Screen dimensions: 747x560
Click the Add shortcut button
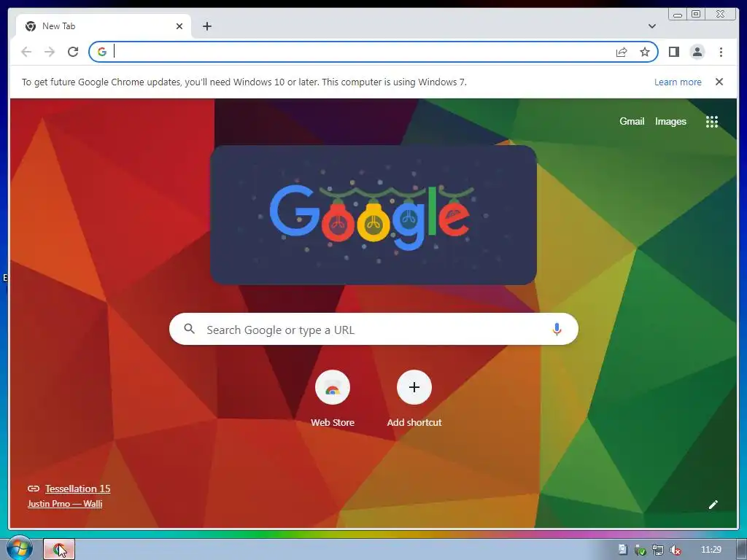414,399
